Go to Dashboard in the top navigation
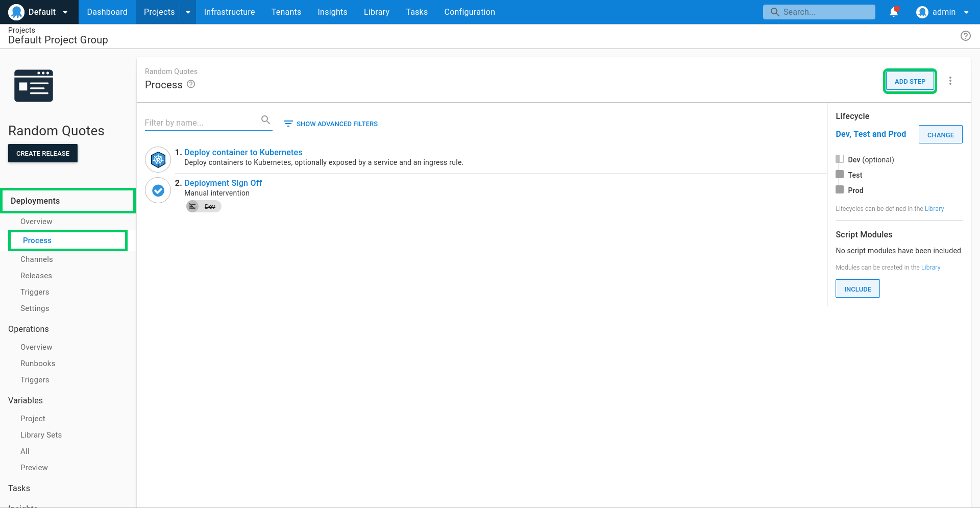This screenshot has width=980, height=508. pyautogui.click(x=107, y=12)
